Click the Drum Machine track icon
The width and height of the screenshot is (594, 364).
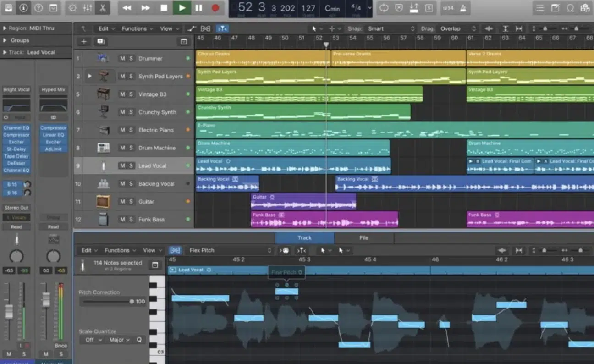click(x=103, y=148)
